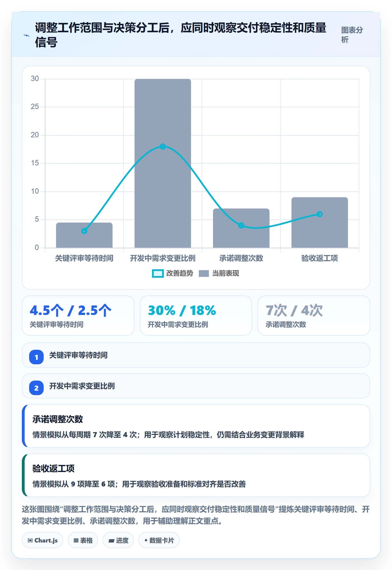The image size is (392, 570).
Task: Click the tall 开发中需求变更比例 bar
Action: click(163, 163)
